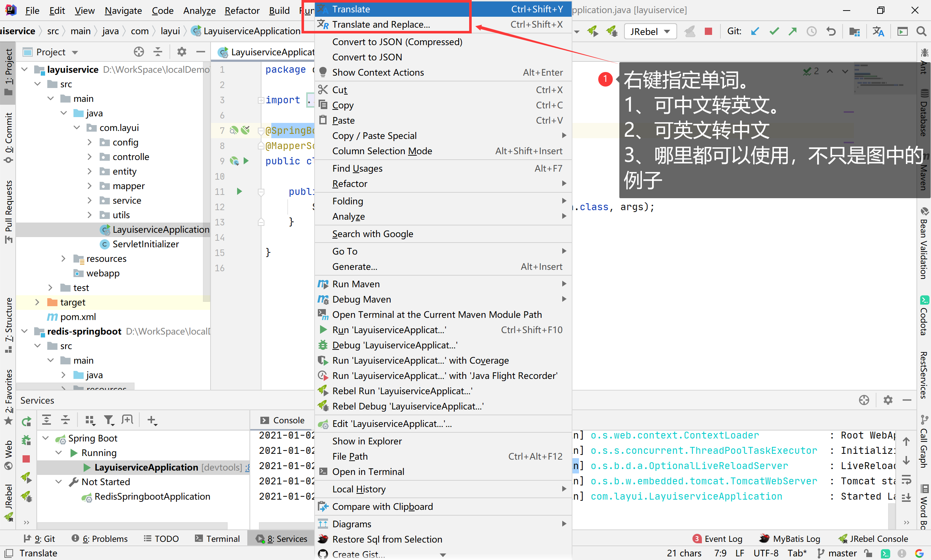Click the rollback undo arrow icon

tap(831, 31)
